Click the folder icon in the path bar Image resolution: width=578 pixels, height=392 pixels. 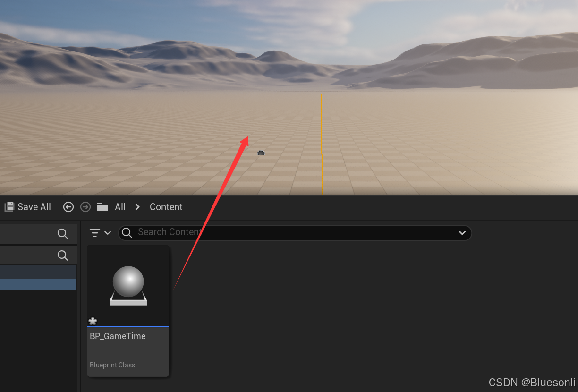102,207
